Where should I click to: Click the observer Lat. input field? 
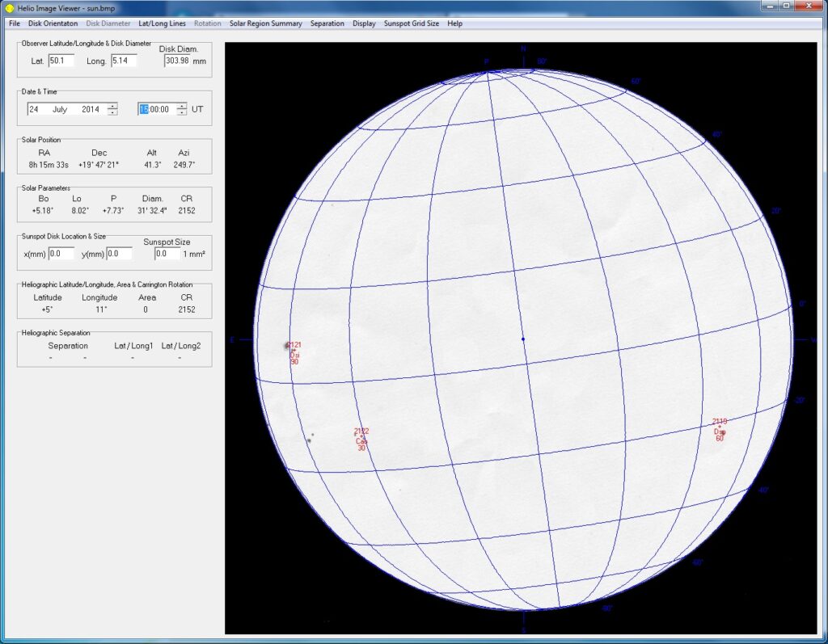pyautogui.click(x=61, y=61)
